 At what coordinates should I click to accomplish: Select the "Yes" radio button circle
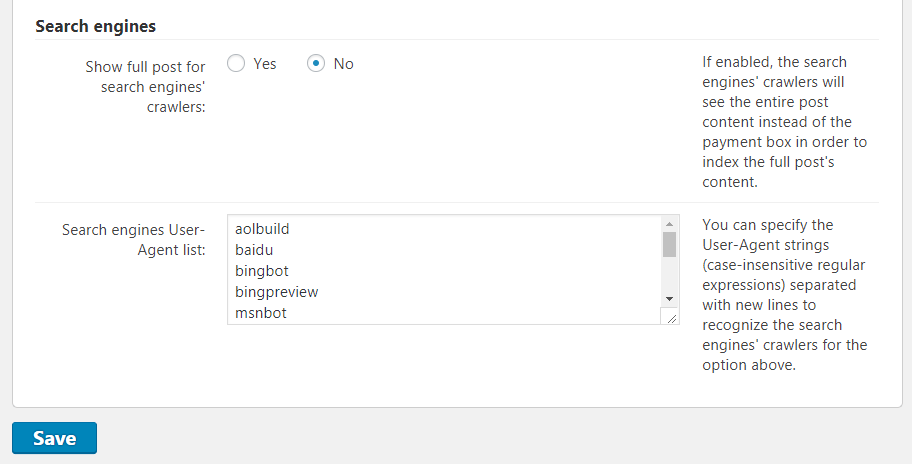[236, 64]
